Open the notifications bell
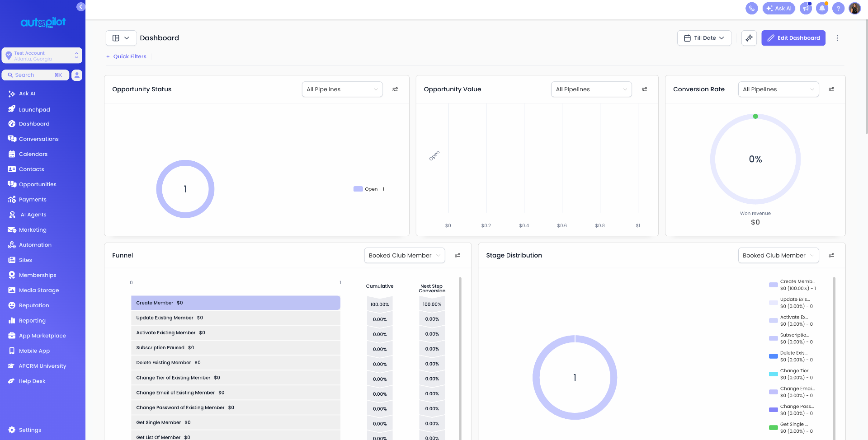Screen dimensions: 868x440 [822, 8]
